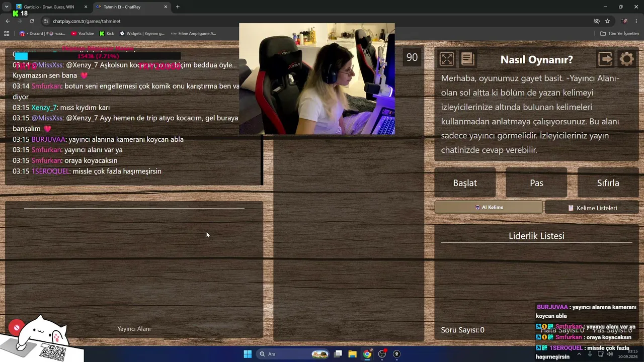Viewport: 644px width, 362px height.
Task: Open the fullscreen expand icon in game panel
Action: [447, 59]
